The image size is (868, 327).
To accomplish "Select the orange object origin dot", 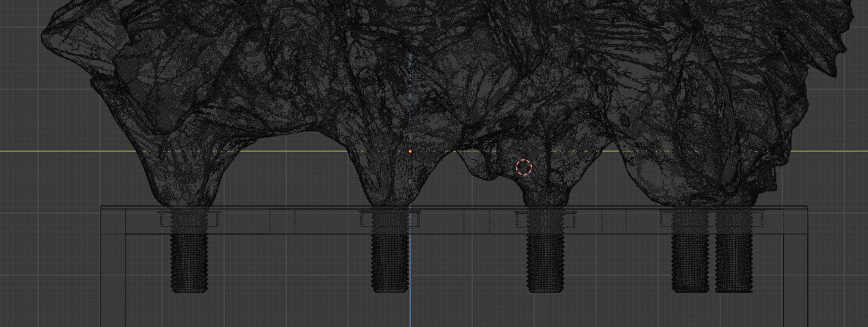I will [410, 151].
